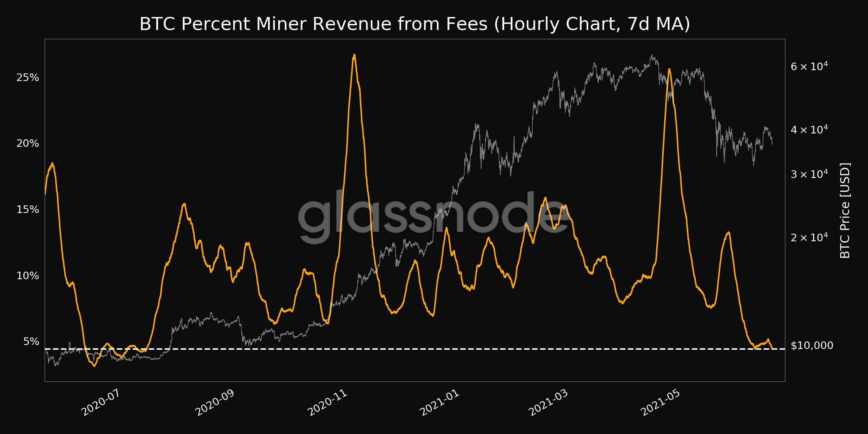The height and width of the screenshot is (434, 868).
Task: Click the 15% y-axis label
Action: click(x=27, y=210)
